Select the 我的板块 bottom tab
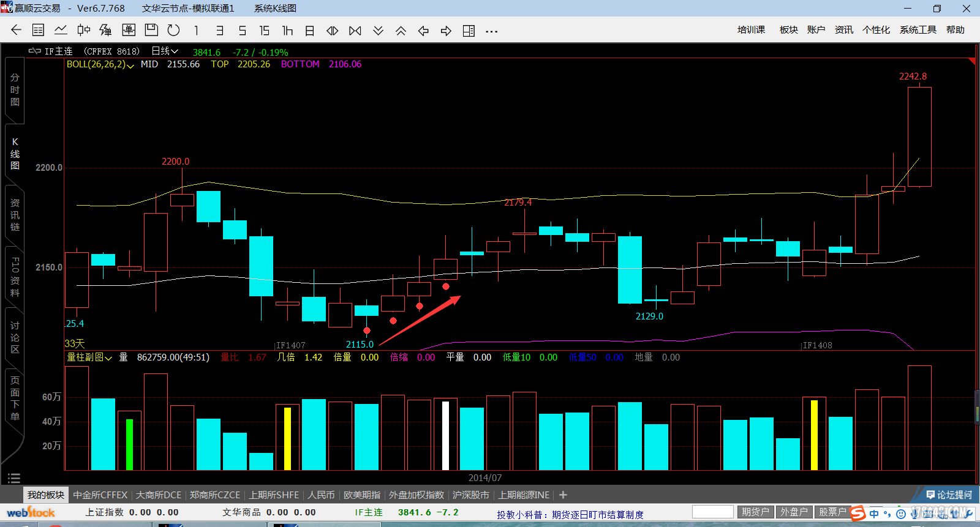980x527 pixels. coord(46,495)
